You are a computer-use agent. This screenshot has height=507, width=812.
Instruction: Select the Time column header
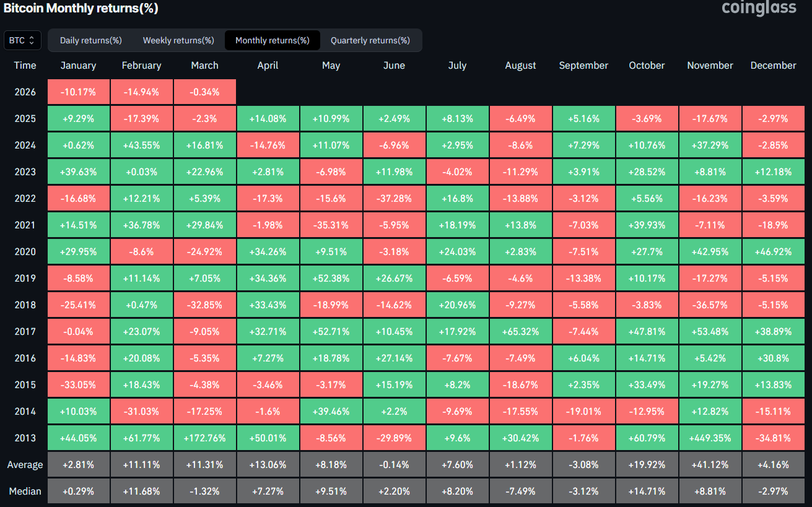click(25, 65)
